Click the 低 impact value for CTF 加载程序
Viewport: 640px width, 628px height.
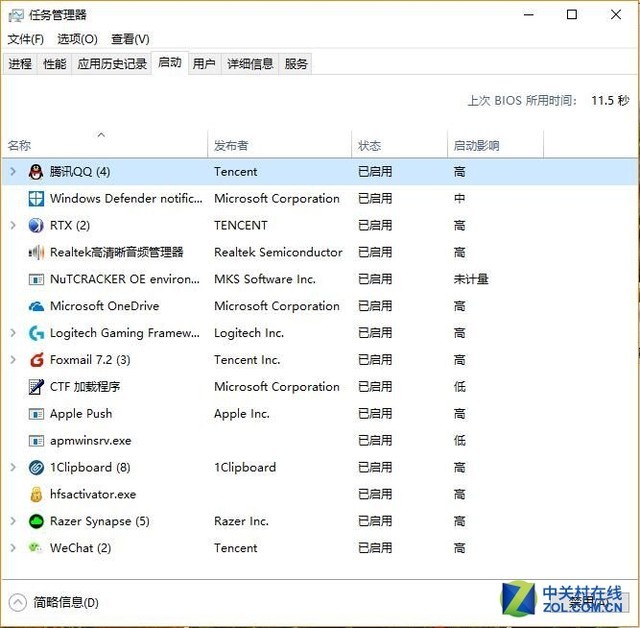pos(460,387)
